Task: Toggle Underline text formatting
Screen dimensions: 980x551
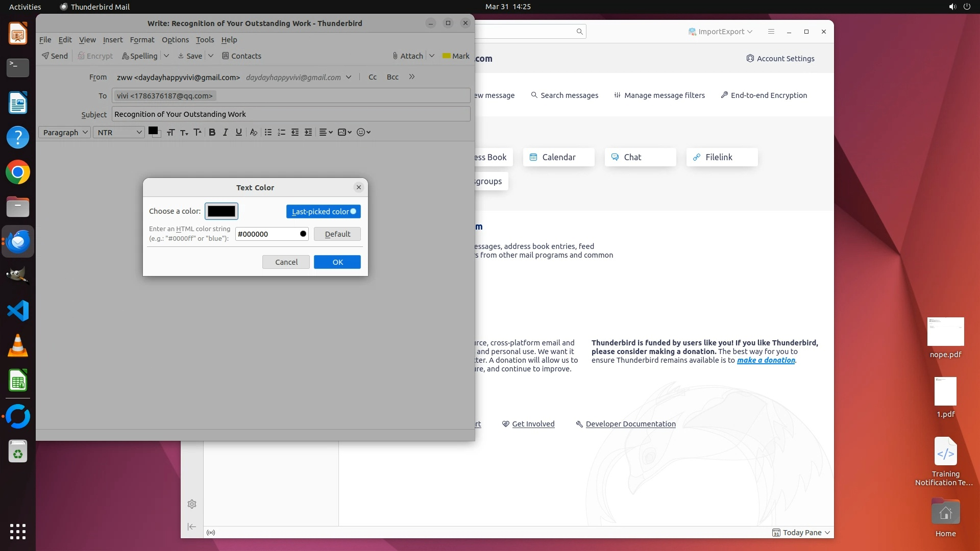Action: click(238, 132)
